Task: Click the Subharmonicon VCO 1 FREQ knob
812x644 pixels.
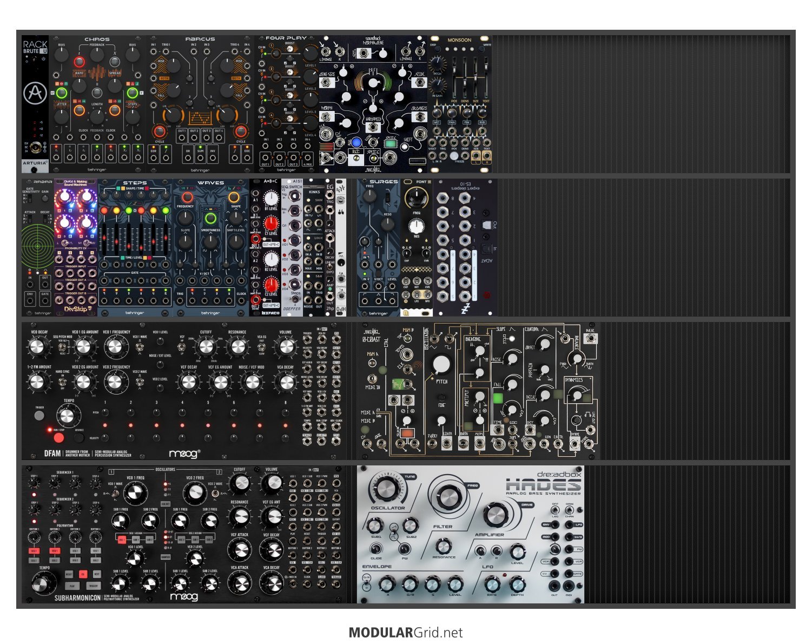Action: pyautogui.click(x=135, y=494)
